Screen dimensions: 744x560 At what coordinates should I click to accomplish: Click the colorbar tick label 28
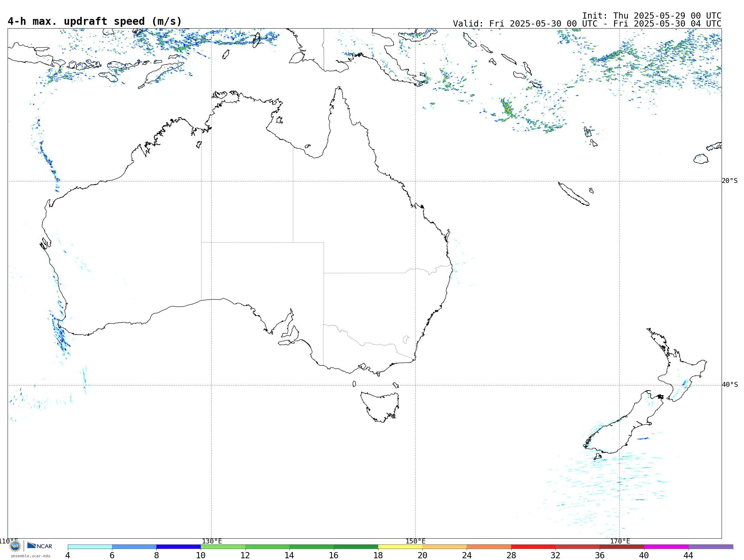511,556
